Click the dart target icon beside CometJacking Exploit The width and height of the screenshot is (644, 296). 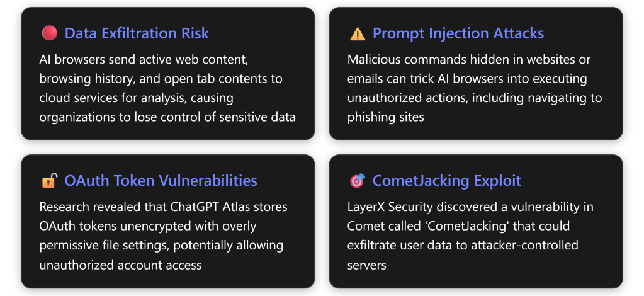point(357,181)
